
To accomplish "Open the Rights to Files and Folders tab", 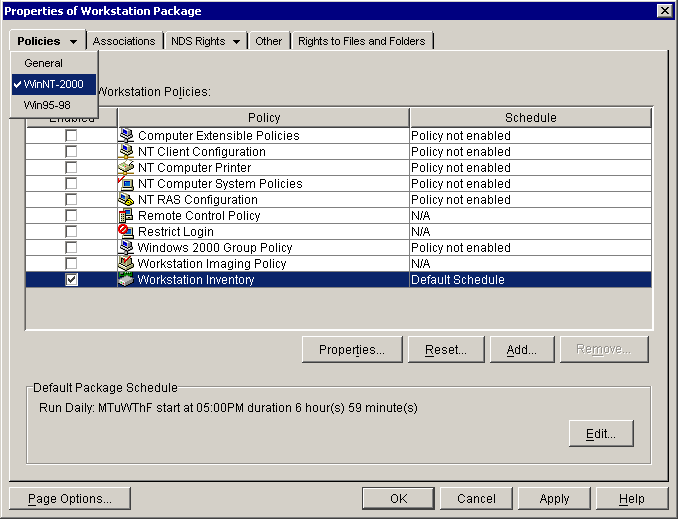I will pos(362,41).
